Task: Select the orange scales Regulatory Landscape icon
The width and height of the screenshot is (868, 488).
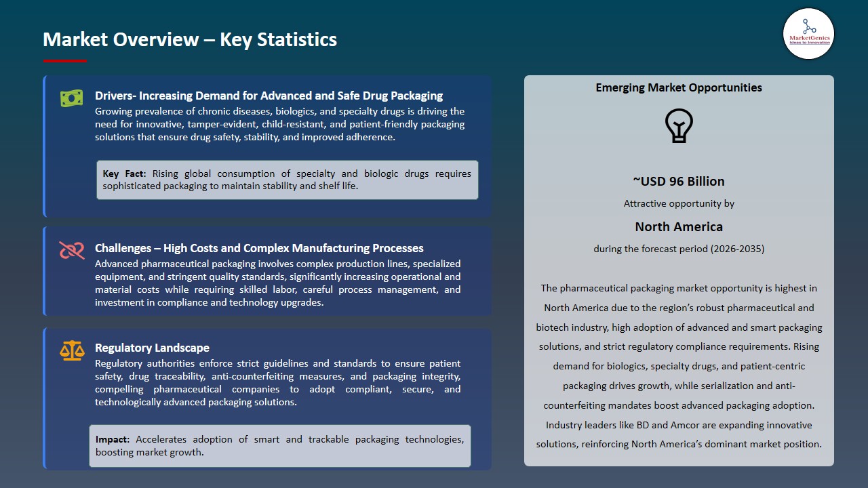Action: tap(71, 350)
